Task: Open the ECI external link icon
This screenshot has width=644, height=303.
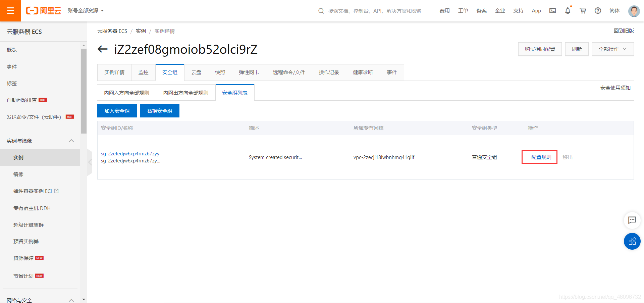Action: (x=56, y=191)
